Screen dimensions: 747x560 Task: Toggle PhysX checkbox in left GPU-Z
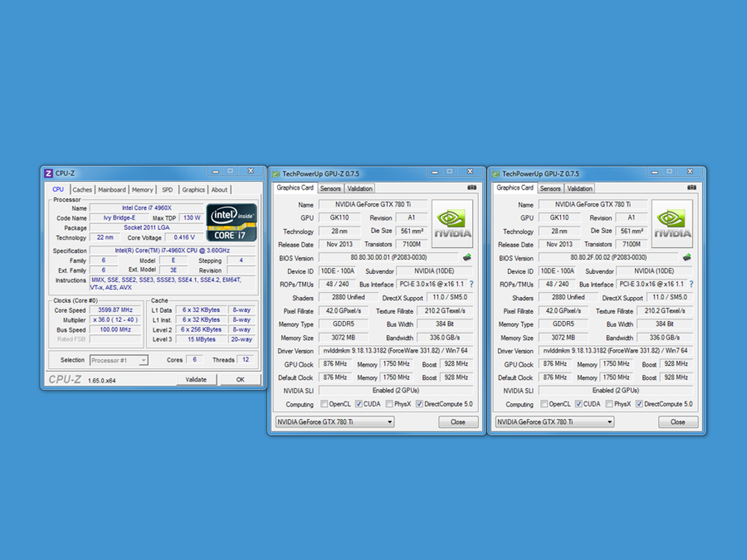(389, 404)
